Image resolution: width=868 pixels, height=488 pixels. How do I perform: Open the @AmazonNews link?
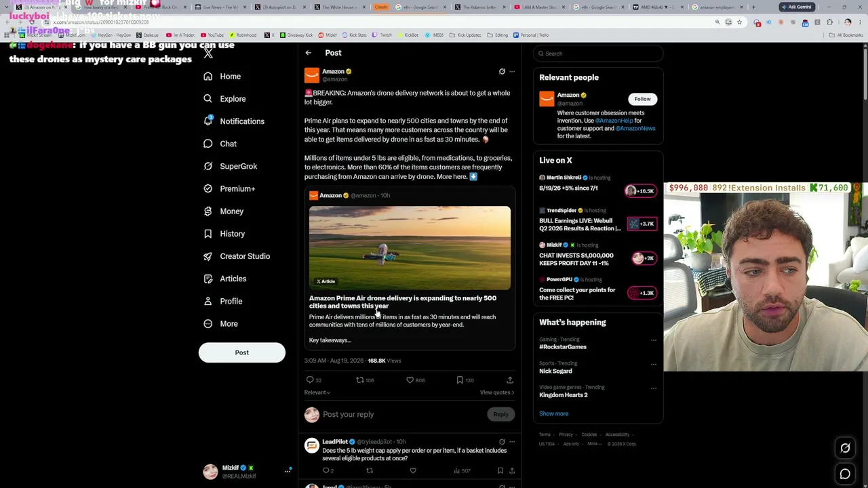pos(635,128)
